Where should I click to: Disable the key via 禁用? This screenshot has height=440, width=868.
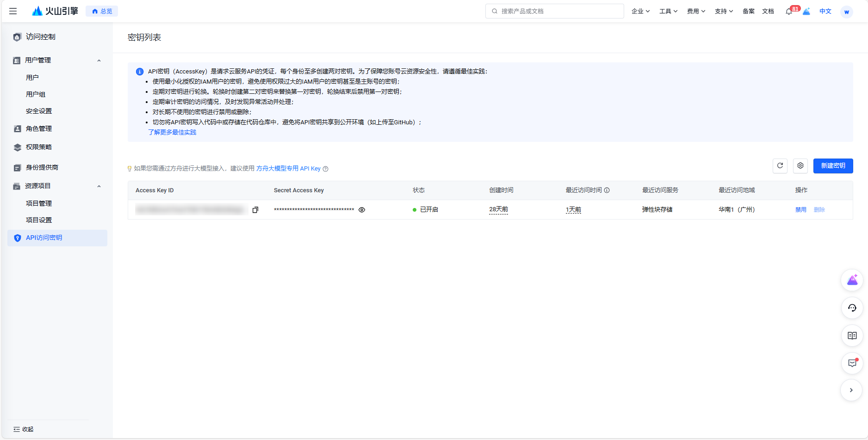click(800, 210)
